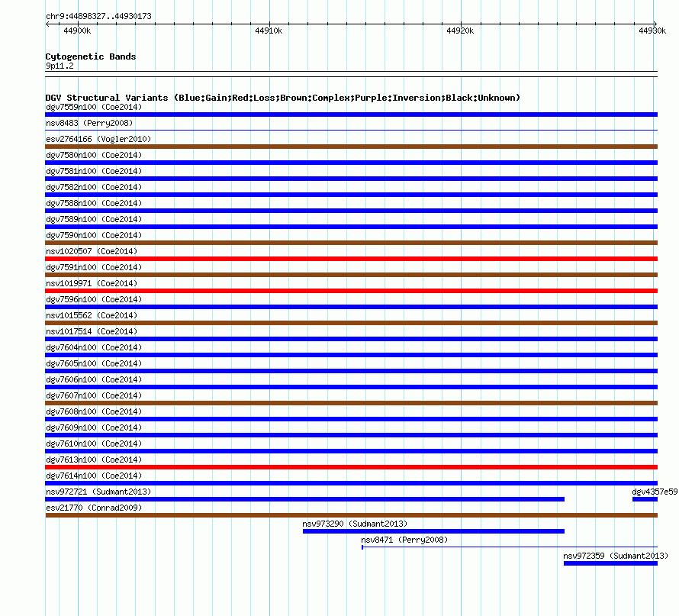Viewport: 679px width, 616px height.
Task: Click brown complex bar under esv2764166
Action: click(x=351, y=147)
